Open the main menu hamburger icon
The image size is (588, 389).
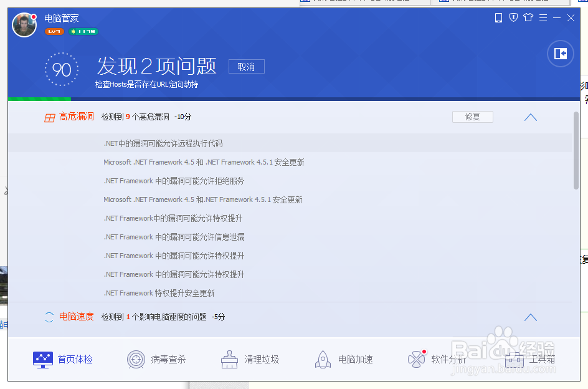click(x=543, y=17)
